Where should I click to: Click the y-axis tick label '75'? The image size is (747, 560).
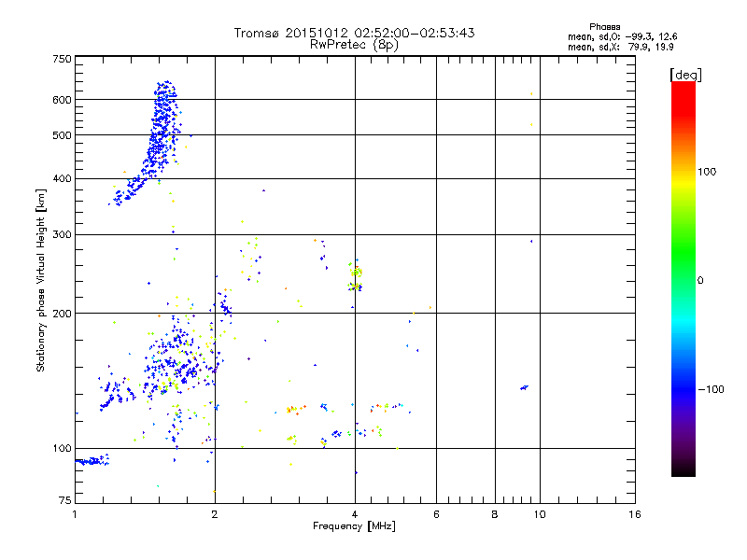[x=65, y=500]
